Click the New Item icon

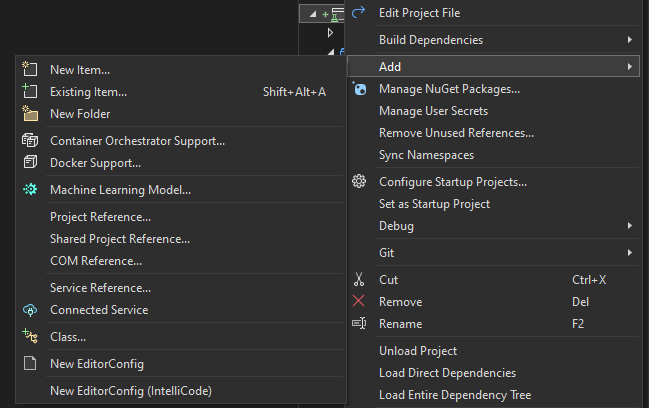tap(29, 70)
